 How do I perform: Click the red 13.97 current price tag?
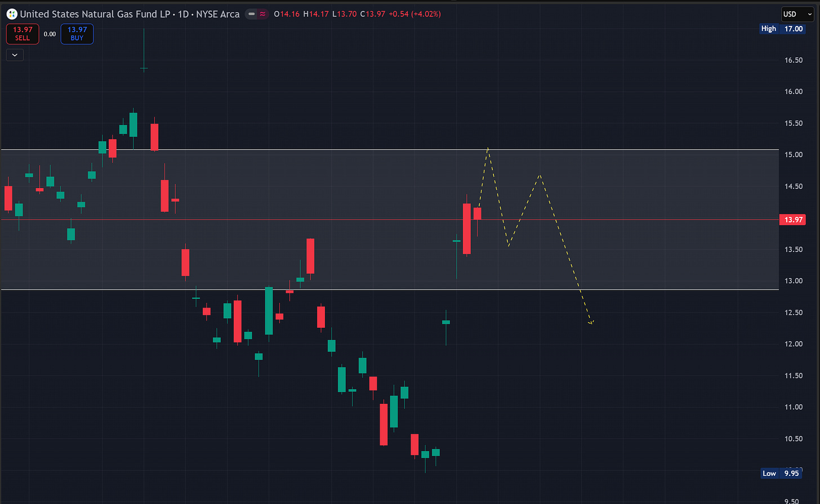793,220
